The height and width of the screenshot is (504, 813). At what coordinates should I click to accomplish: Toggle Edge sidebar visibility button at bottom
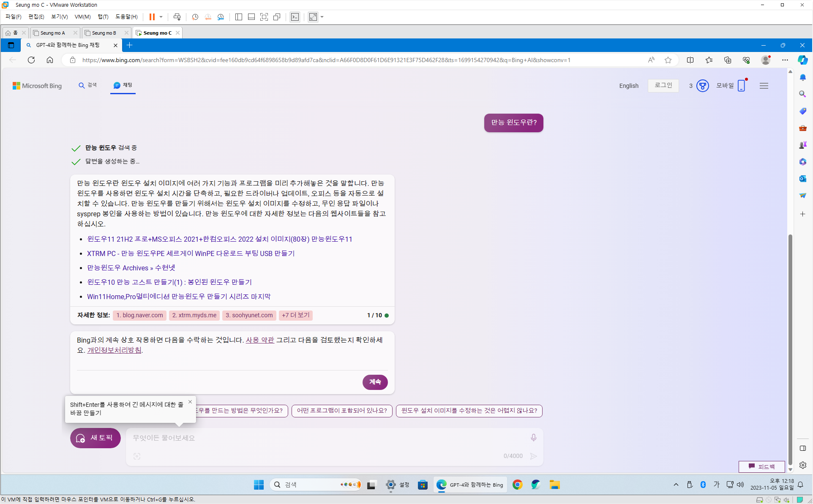(x=802, y=448)
